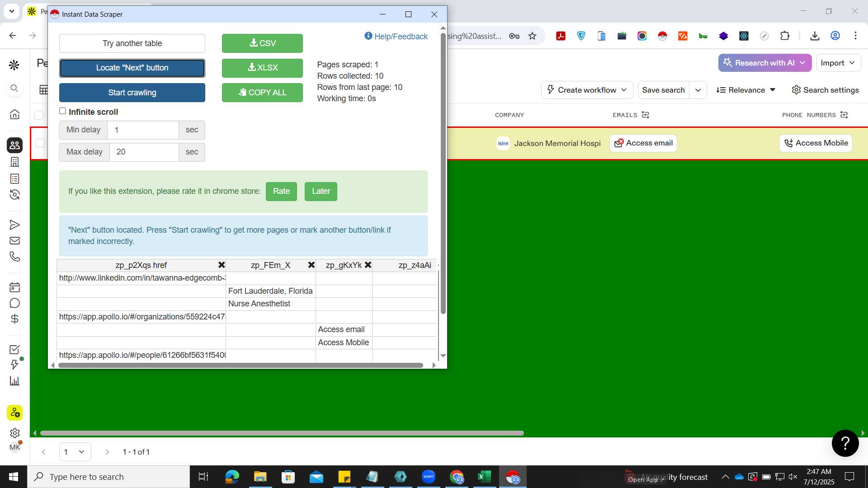Screen dimensions: 868x488
Task: Click the yellow invite-user sidebar icon
Action: coord(14,413)
